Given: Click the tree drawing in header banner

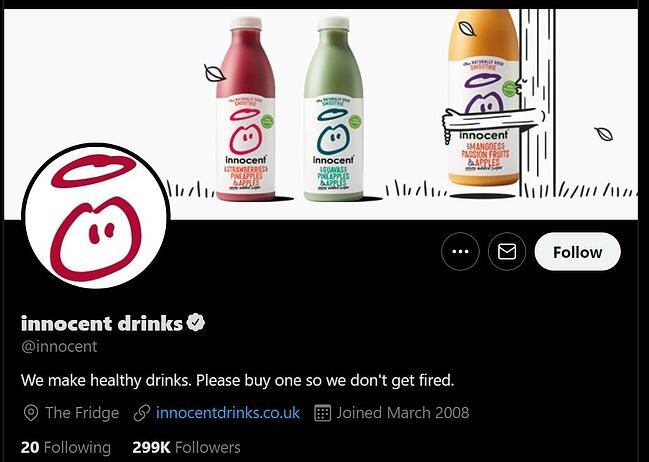Looking at the screenshot, I should (537, 103).
